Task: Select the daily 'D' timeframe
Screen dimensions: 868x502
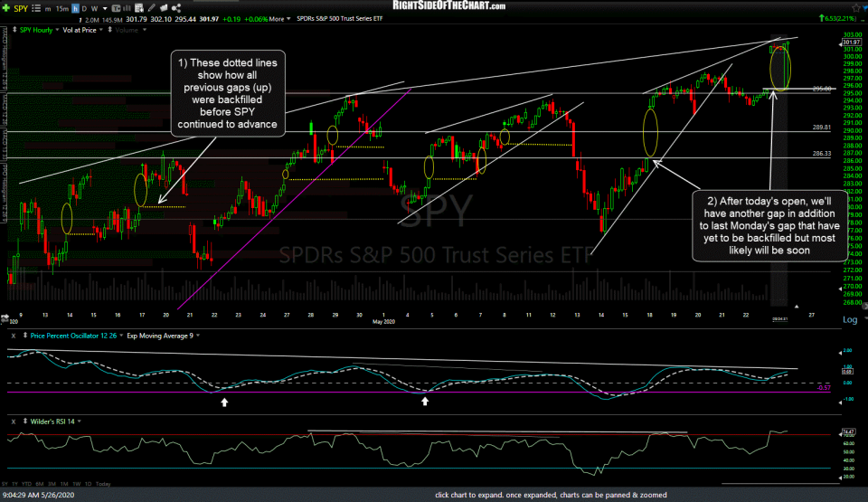Action: (84, 9)
